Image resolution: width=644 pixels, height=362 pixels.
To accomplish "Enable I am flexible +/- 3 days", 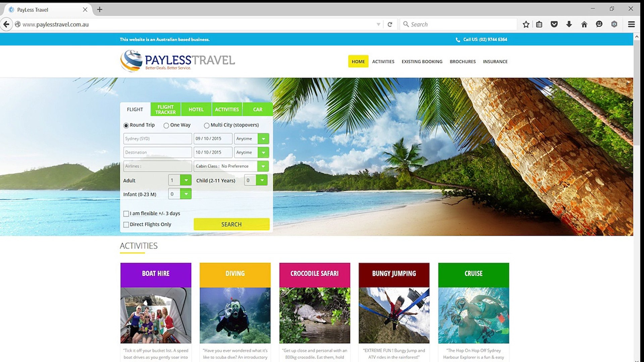I will pyautogui.click(x=126, y=214).
